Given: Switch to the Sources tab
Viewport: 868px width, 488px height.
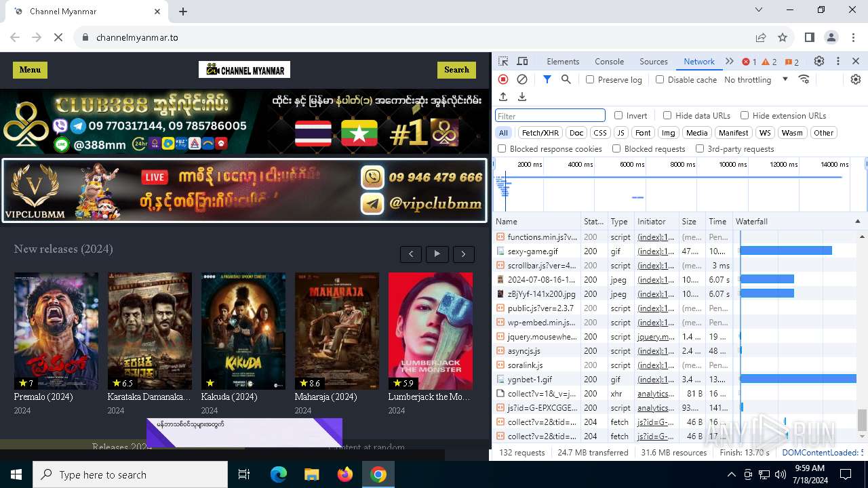Looking at the screenshot, I should click(x=654, y=61).
